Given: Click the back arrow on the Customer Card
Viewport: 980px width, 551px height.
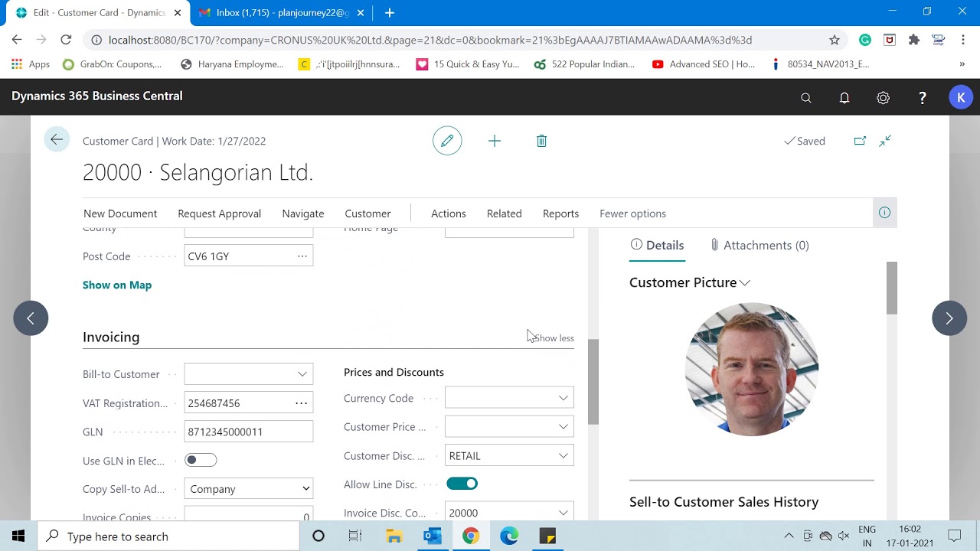Looking at the screenshot, I should [x=56, y=139].
